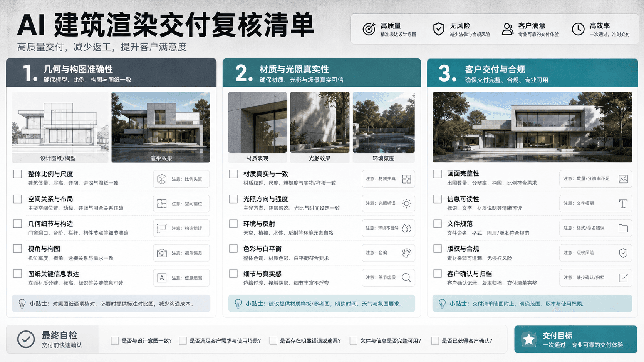Image resolution: width=644 pixels, height=362 pixels.
Task: Click the 材质失真 grid icon
Action: pos(406,179)
